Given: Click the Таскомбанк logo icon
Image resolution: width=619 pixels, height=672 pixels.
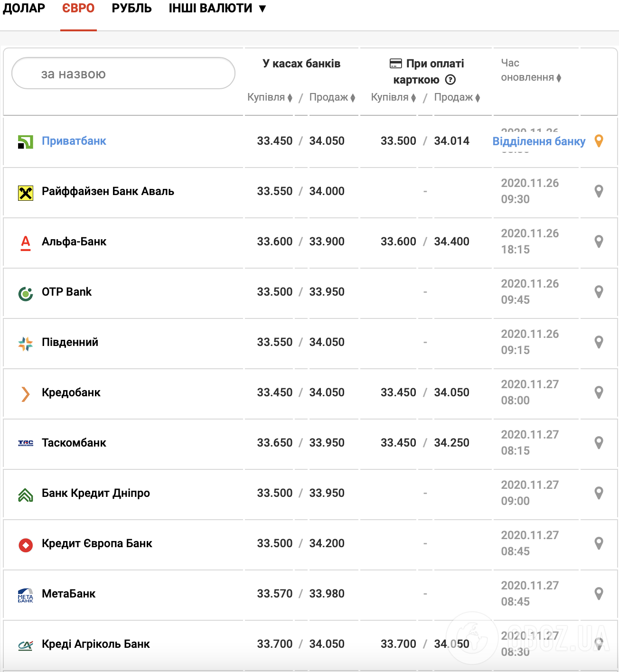Looking at the screenshot, I should pyautogui.click(x=26, y=443).
